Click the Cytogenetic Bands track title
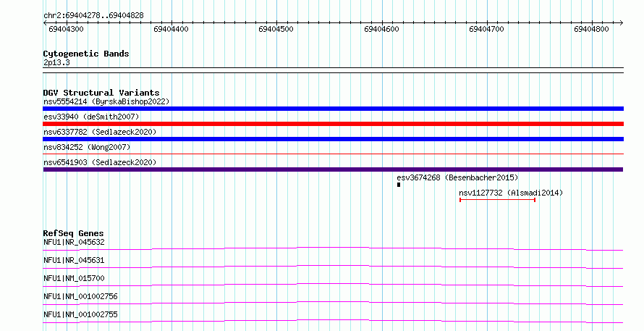Screen dimensions: 644x331 tap(86, 54)
